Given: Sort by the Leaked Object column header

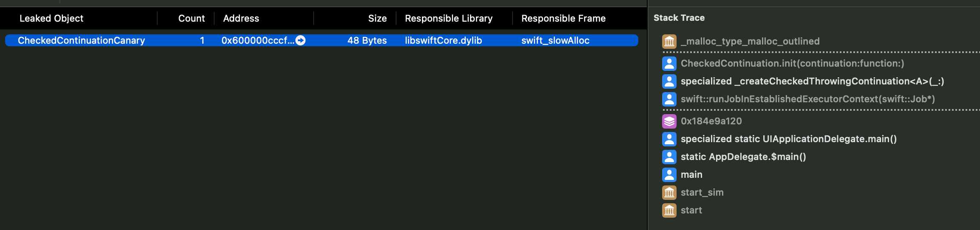Looking at the screenshot, I should click(x=51, y=18).
